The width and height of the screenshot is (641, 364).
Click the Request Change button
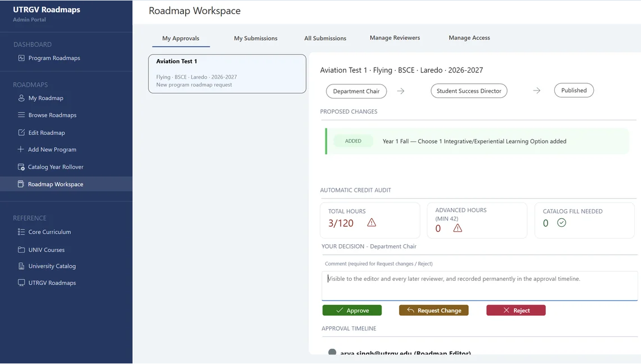(x=434, y=311)
